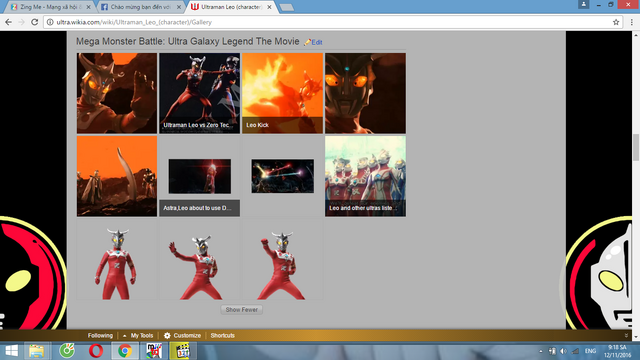
Task: Click the page vertical scrollbar thumb
Action: click(x=636, y=147)
